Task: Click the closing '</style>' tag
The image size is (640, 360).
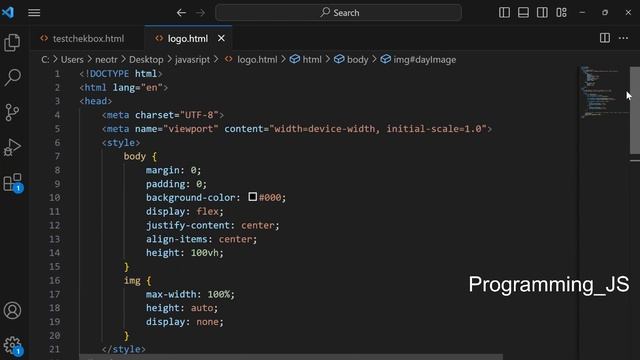Action: (x=124, y=349)
